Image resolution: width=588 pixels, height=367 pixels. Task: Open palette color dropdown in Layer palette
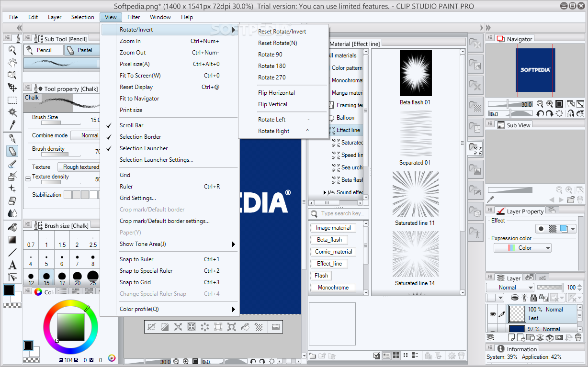coord(496,297)
